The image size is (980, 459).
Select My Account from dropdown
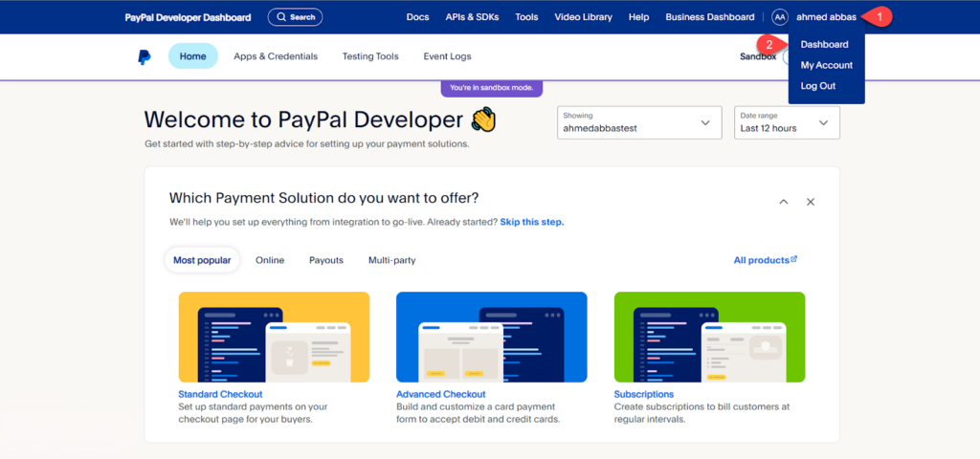tap(826, 65)
